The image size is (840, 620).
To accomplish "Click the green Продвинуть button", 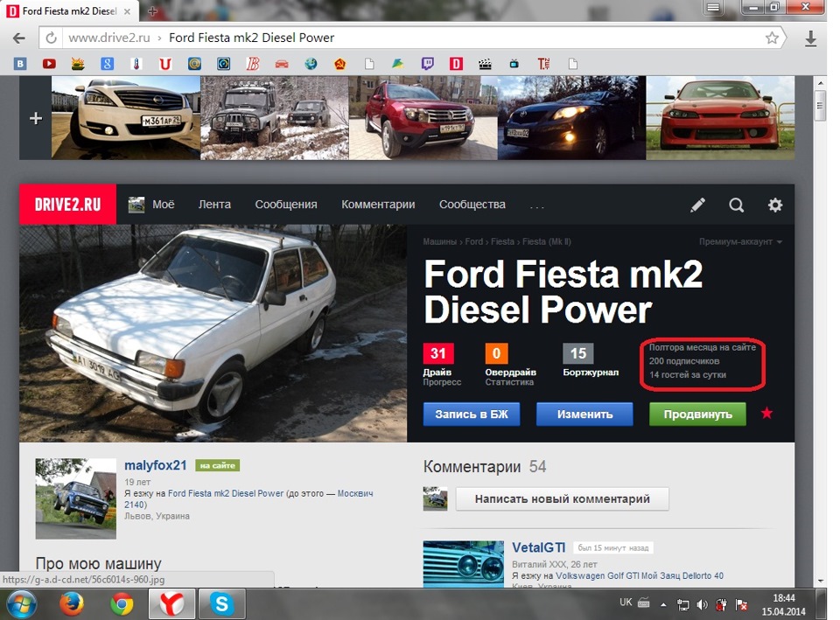I will [x=697, y=414].
